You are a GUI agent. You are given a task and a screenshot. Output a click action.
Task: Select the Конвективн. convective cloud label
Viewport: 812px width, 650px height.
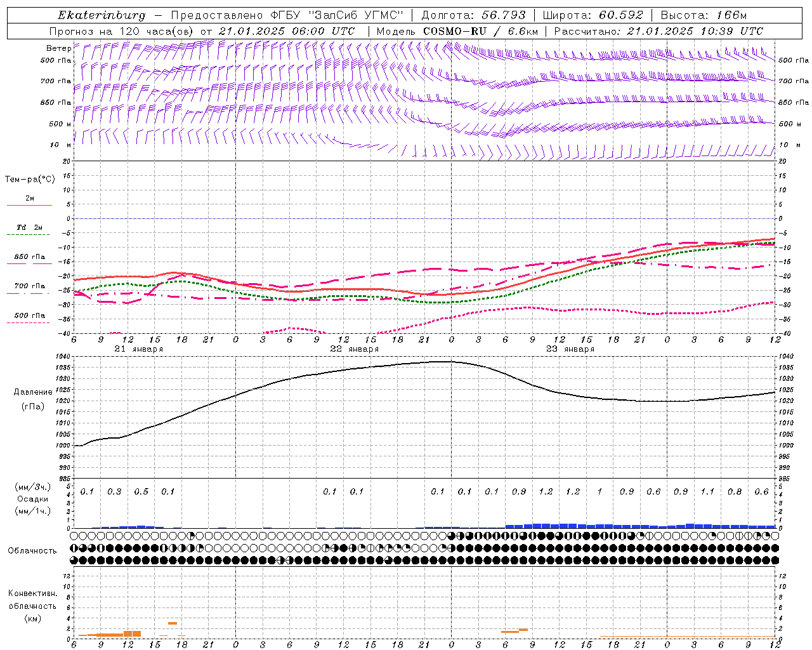(x=32, y=594)
